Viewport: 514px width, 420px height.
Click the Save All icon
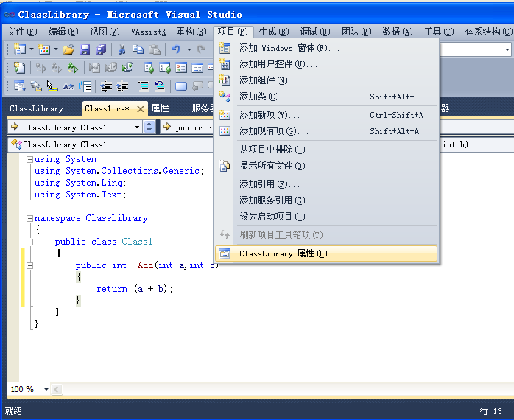[101, 49]
